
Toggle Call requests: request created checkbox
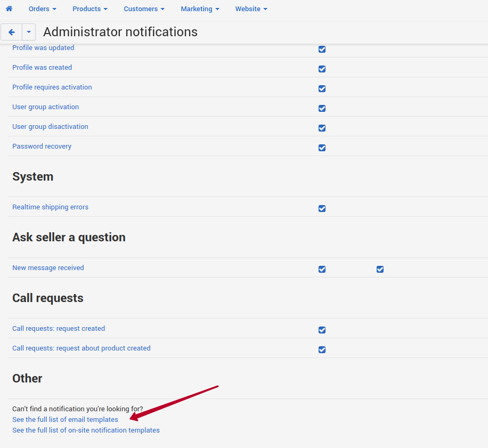pyautogui.click(x=322, y=330)
